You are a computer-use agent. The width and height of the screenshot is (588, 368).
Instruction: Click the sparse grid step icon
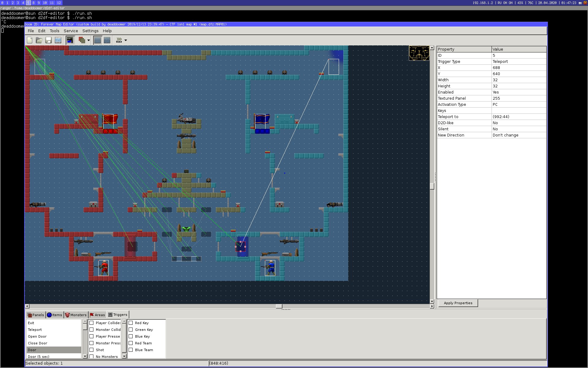pyautogui.click(x=107, y=40)
